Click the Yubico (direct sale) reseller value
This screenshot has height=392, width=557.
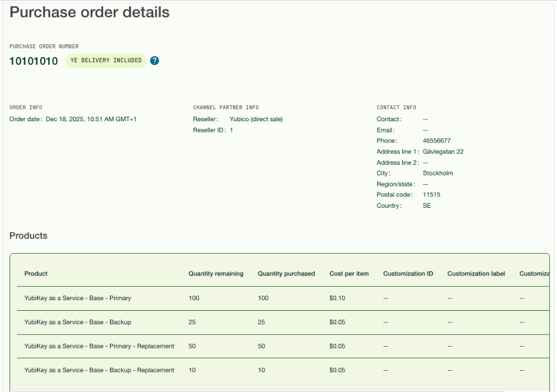click(256, 119)
